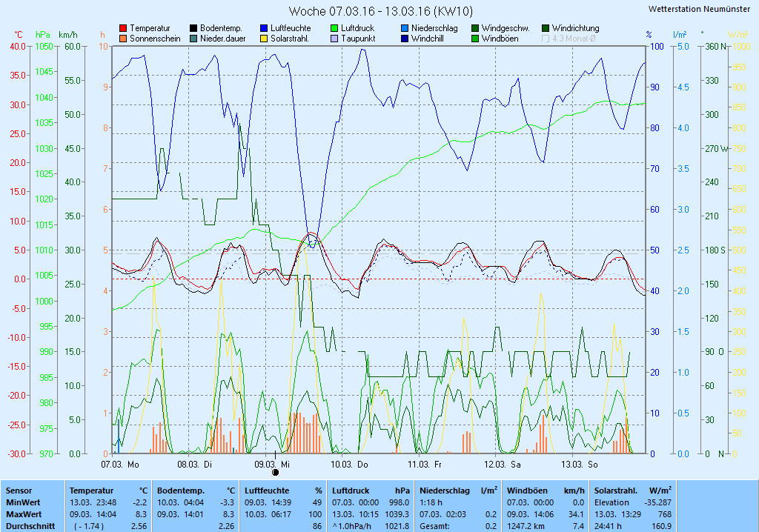Click the '07.03. Mo' date label

tap(120, 465)
